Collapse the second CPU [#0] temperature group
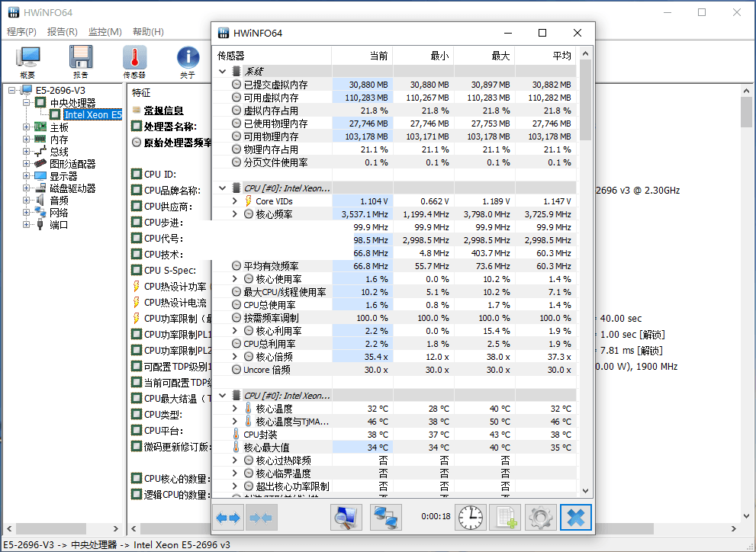The height and width of the screenshot is (552, 756). [222, 396]
